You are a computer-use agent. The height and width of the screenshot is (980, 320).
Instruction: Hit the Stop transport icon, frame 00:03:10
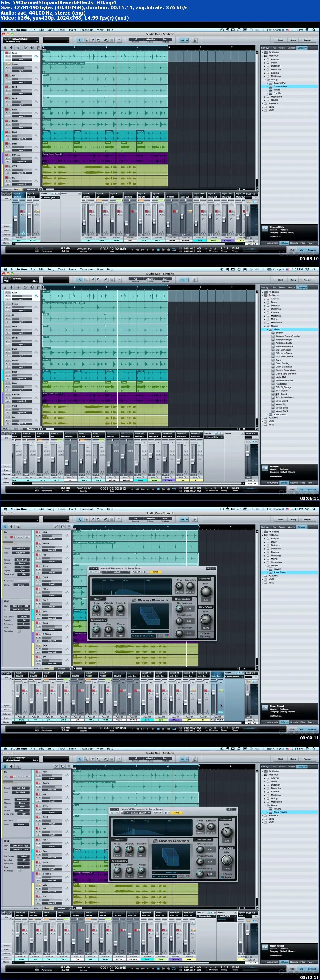[158, 250]
